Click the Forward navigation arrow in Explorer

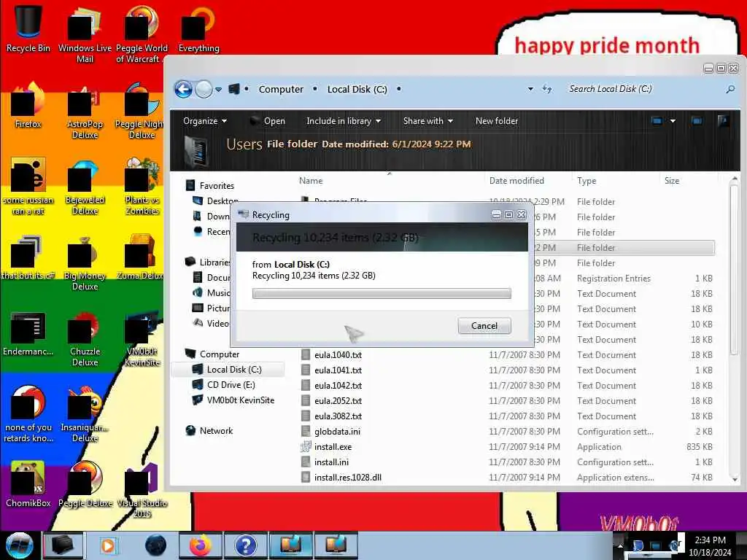pyautogui.click(x=204, y=89)
